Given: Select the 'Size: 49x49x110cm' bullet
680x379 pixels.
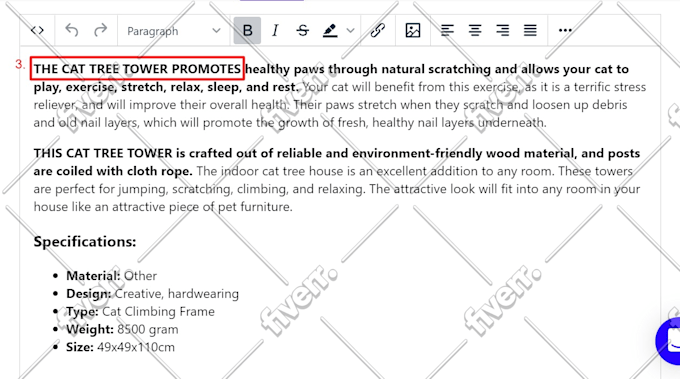Looking at the screenshot, I should click(x=120, y=347).
